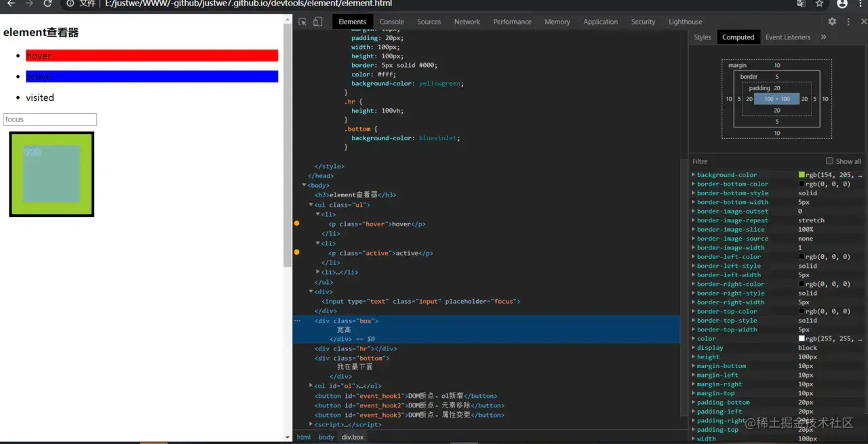
Task: Click the browser forward arrow
Action: pyautogui.click(x=29, y=3)
